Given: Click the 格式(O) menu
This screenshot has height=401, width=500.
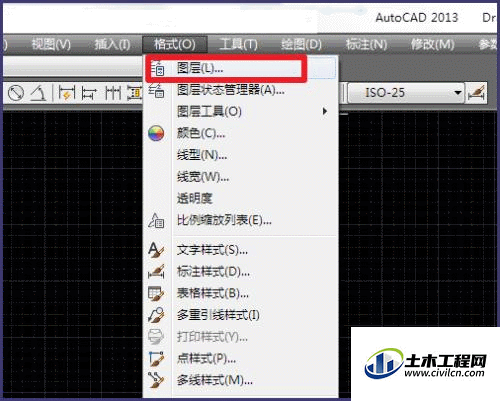Looking at the screenshot, I should tap(175, 44).
